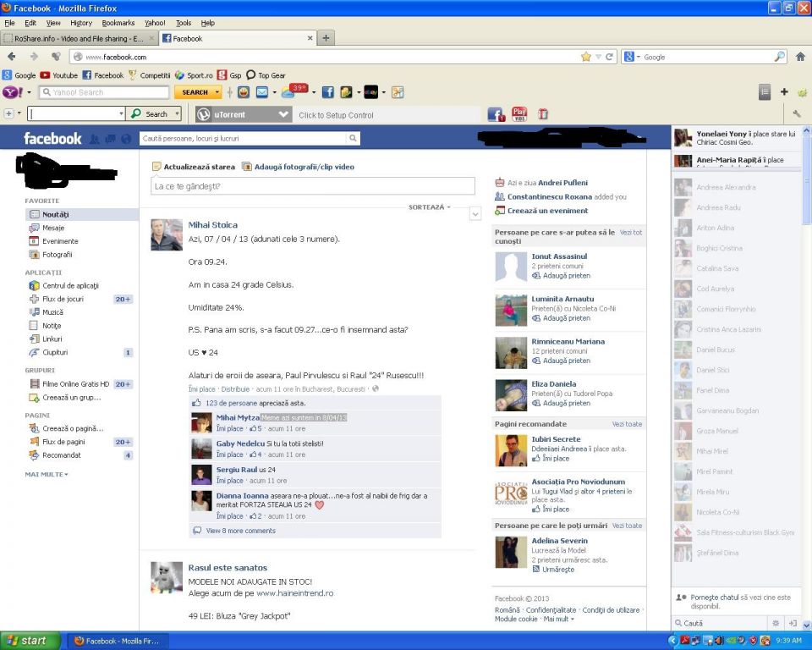Switch to the RoShare.info tab
This screenshot has width=812, height=650.
click(80, 38)
